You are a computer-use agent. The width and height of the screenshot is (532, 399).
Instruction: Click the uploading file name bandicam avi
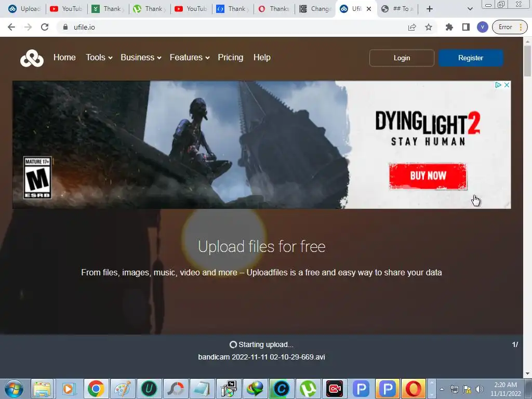point(262,357)
